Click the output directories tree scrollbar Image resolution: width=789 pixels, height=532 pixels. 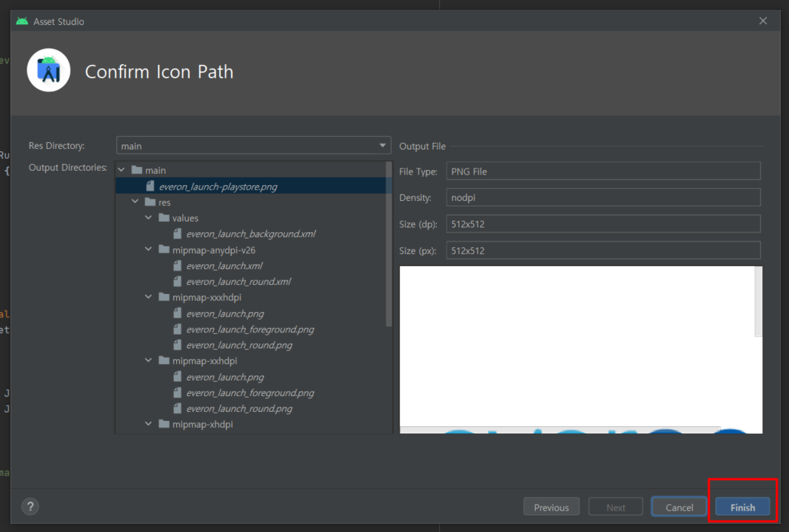tap(388, 245)
